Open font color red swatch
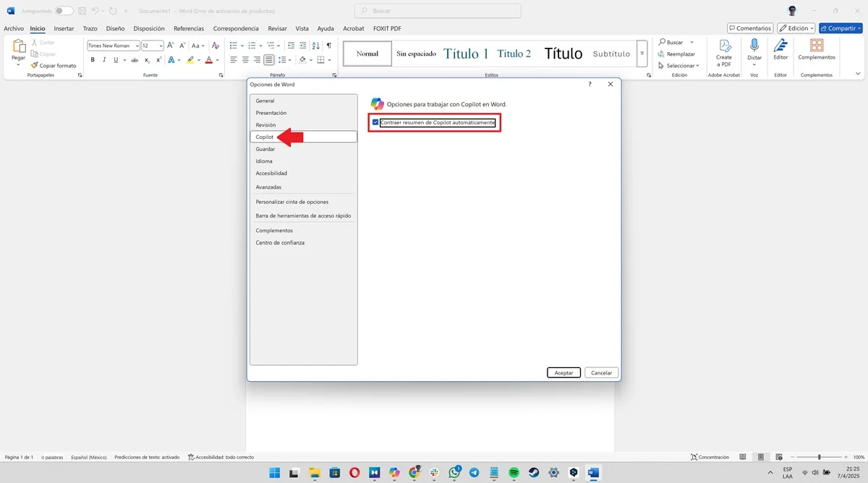Image resolution: width=868 pixels, height=483 pixels. pyautogui.click(x=208, y=60)
